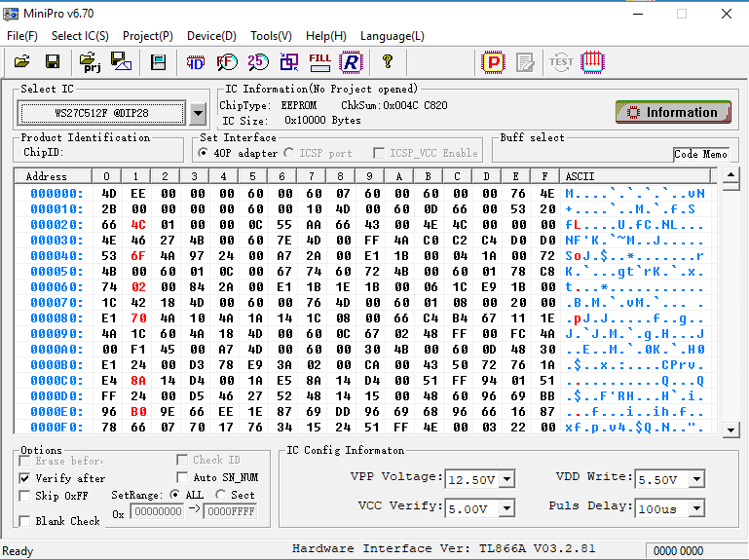749x560 pixels.
Task: Toggle ICSP_VCC Enable checkbox
Action: point(378,153)
